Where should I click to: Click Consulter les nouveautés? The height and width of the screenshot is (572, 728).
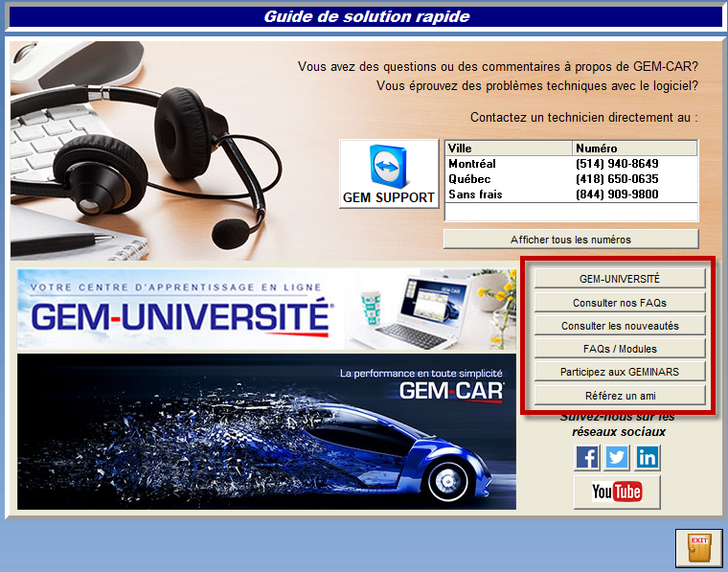620,326
